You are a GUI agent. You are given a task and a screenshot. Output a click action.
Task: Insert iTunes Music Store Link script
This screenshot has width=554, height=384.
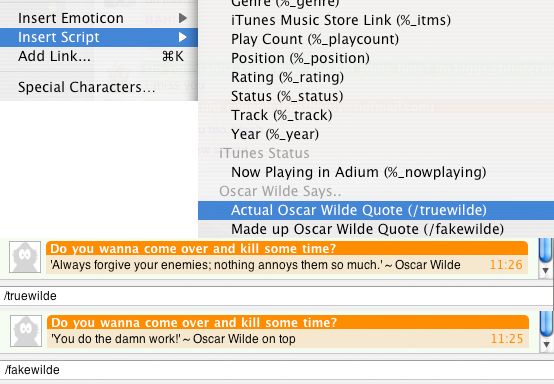(376, 20)
